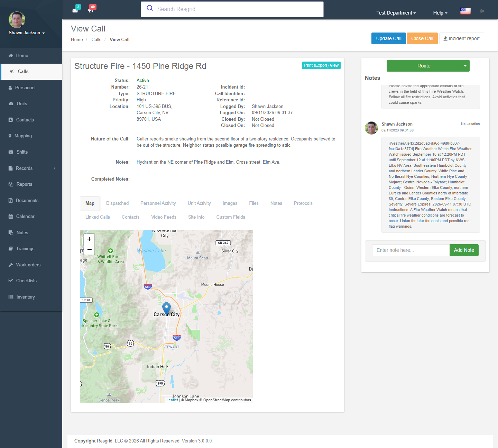Click the Add Note button
The image size is (498, 448).
tap(464, 250)
